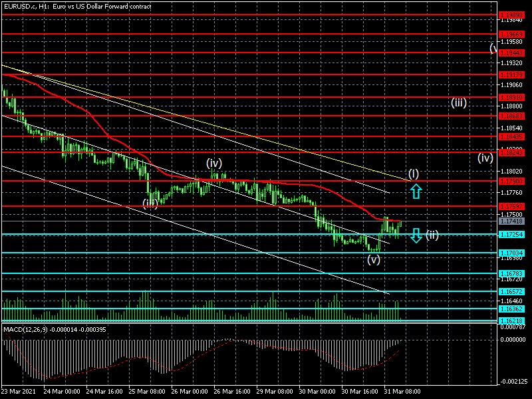Click the cyan 1.16218 price label

[x=511, y=321]
